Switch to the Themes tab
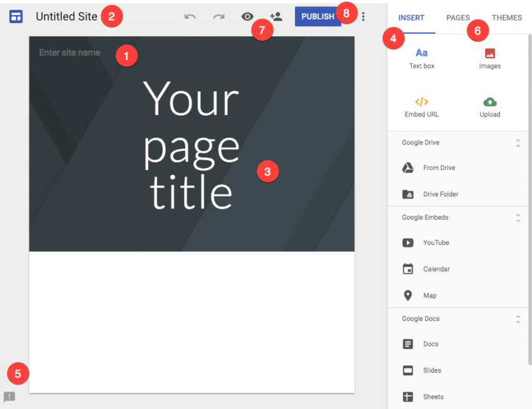The height and width of the screenshot is (409, 532). (x=507, y=18)
